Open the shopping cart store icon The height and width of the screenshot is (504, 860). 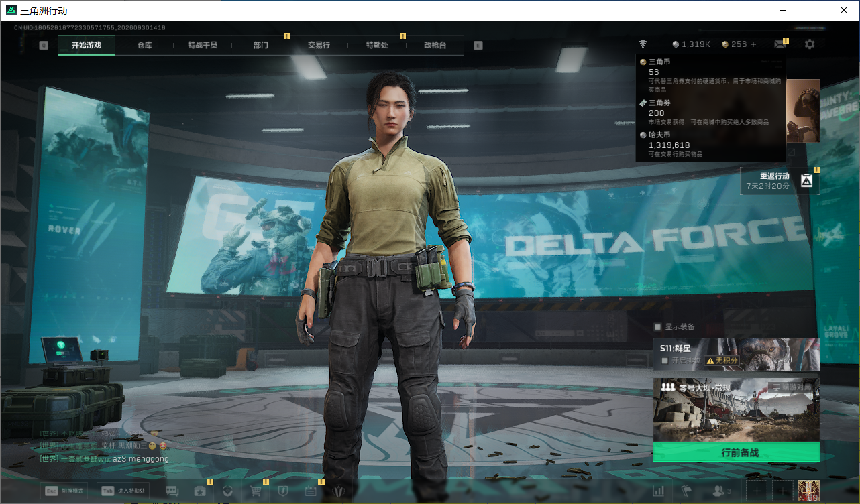(x=256, y=491)
